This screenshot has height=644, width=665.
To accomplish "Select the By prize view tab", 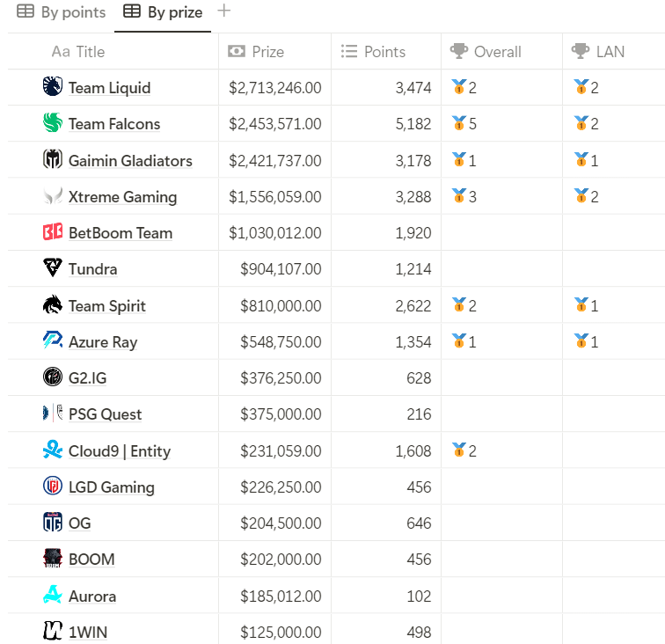I will coord(163,12).
